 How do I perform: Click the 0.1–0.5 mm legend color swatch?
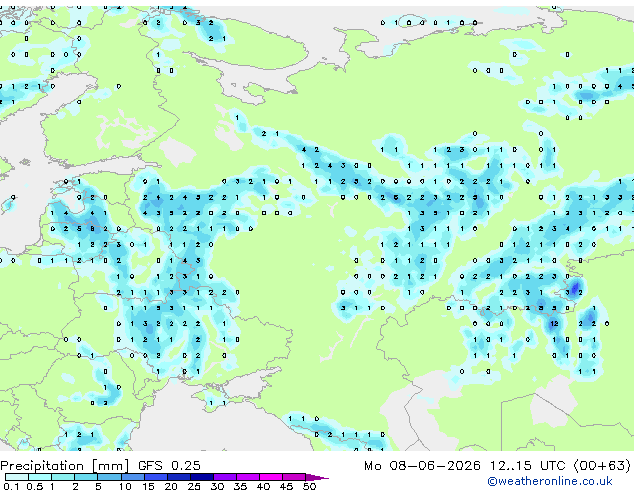pos(17,477)
